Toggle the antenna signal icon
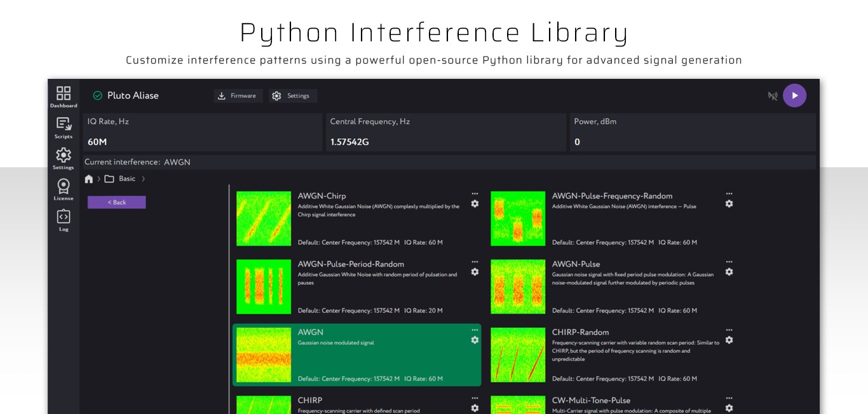Image resolution: width=868 pixels, height=414 pixels. (x=773, y=96)
